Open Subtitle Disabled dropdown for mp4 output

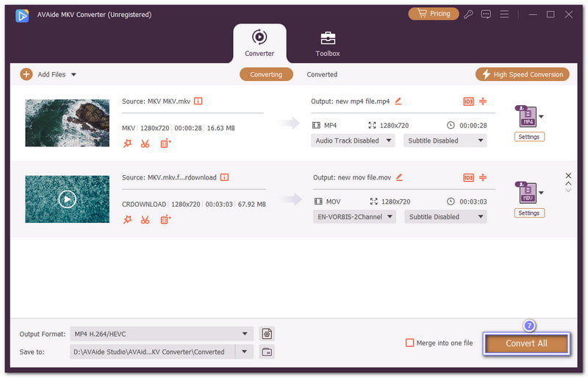[445, 140]
